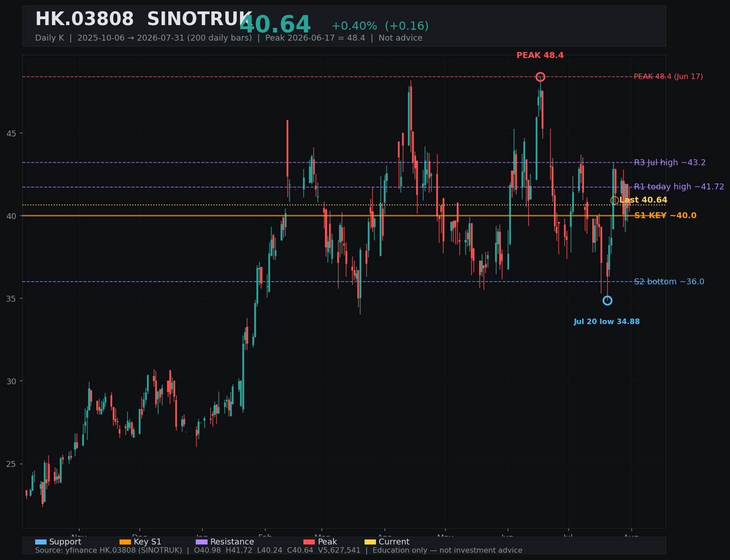Select the blue Support legend swatch
The height and width of the screenshot is (560, 730).
click(41, 542)
